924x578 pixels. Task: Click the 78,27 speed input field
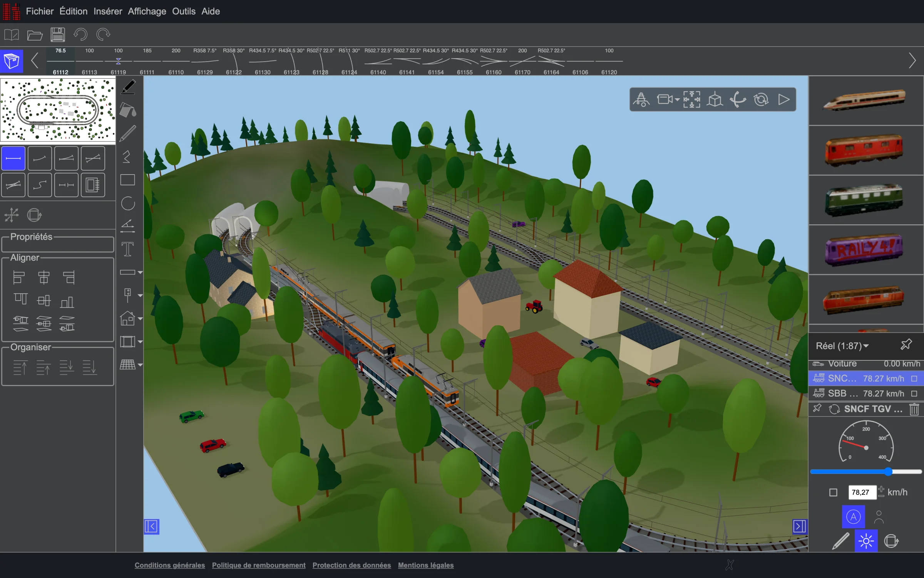pyautogui.click(x=862, y=492)
